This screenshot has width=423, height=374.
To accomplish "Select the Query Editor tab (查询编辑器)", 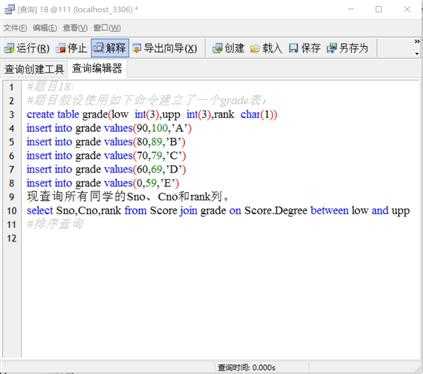I will click(x=97, y=69).
